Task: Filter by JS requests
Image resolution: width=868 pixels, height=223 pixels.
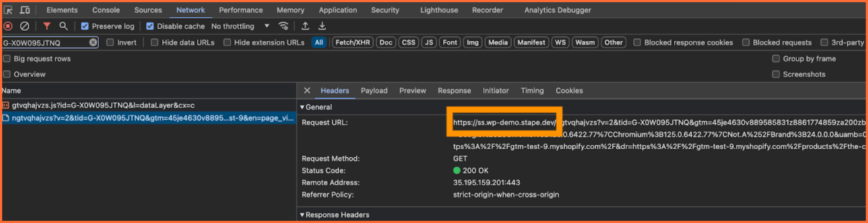Action: pyautogui.click(x=429, y=42)
